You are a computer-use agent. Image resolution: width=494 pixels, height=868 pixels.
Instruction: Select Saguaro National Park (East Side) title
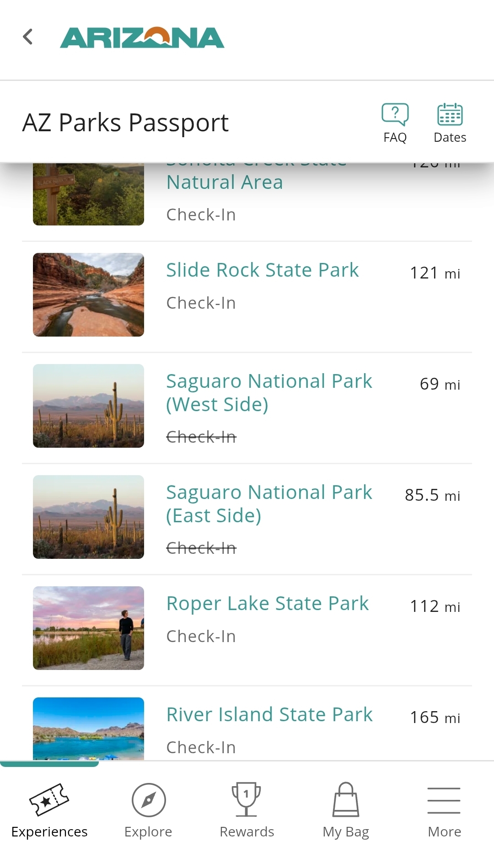point(269,504)
